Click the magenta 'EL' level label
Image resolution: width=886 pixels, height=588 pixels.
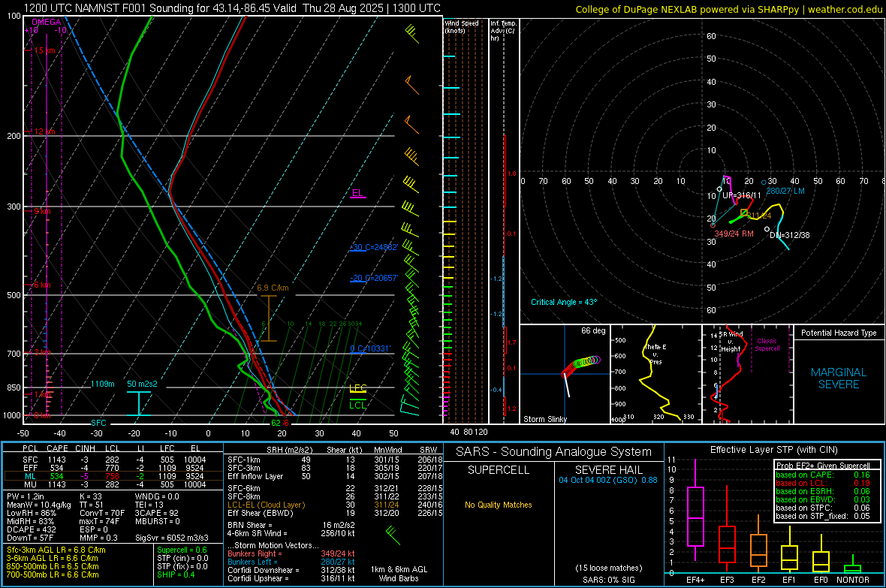[357, 193]
